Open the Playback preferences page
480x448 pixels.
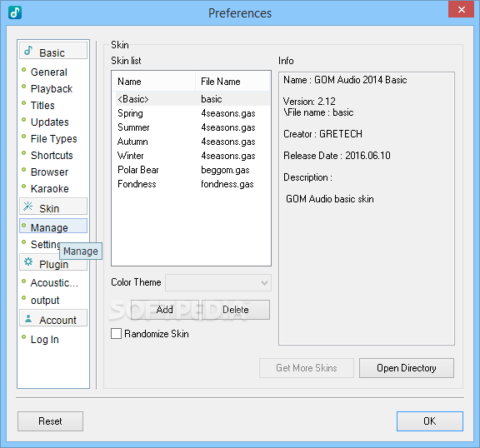52,88
